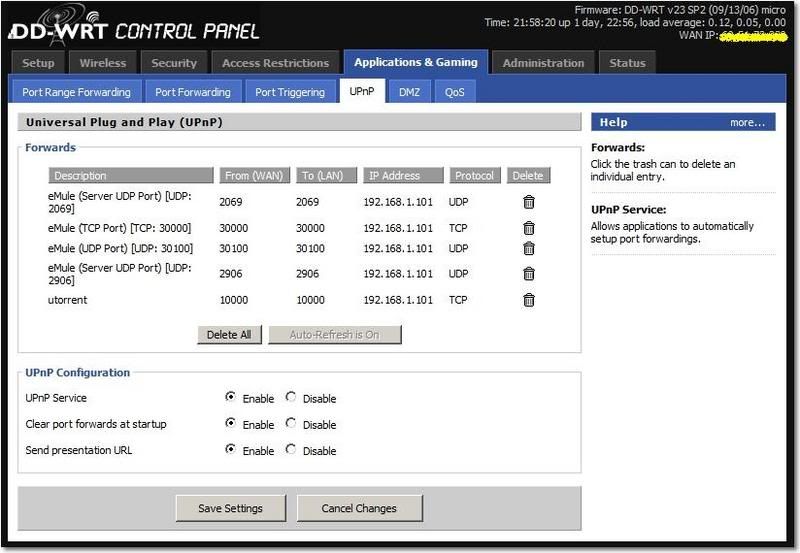Open the Administration tab

tap(543, 63)
